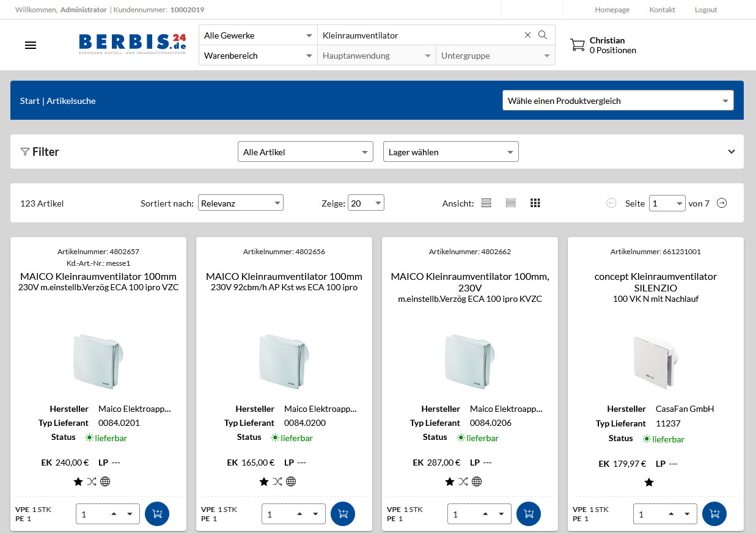
Task: Click globe icon for article 4802657
Action: (105, 481)
